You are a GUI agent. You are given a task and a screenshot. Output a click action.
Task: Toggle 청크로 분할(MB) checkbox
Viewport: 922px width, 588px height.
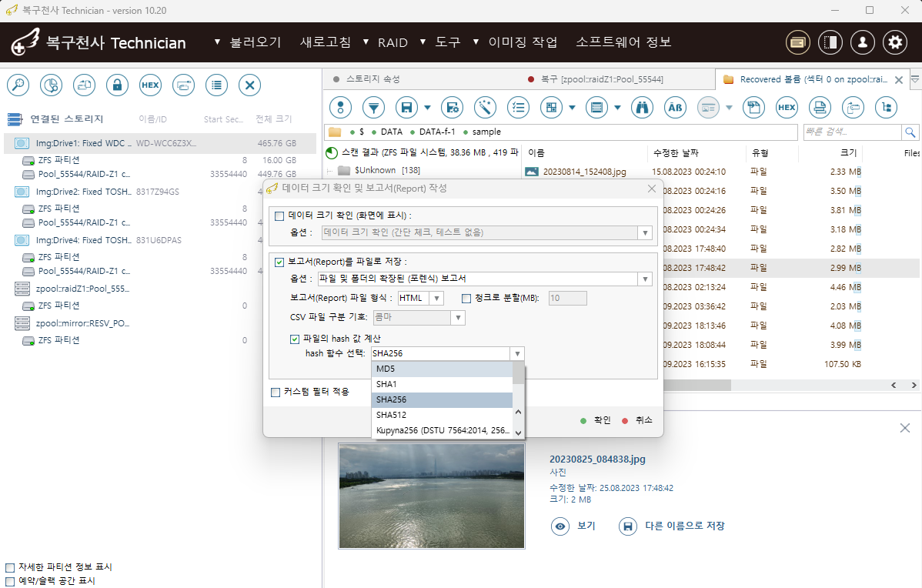tap(466, 298)
